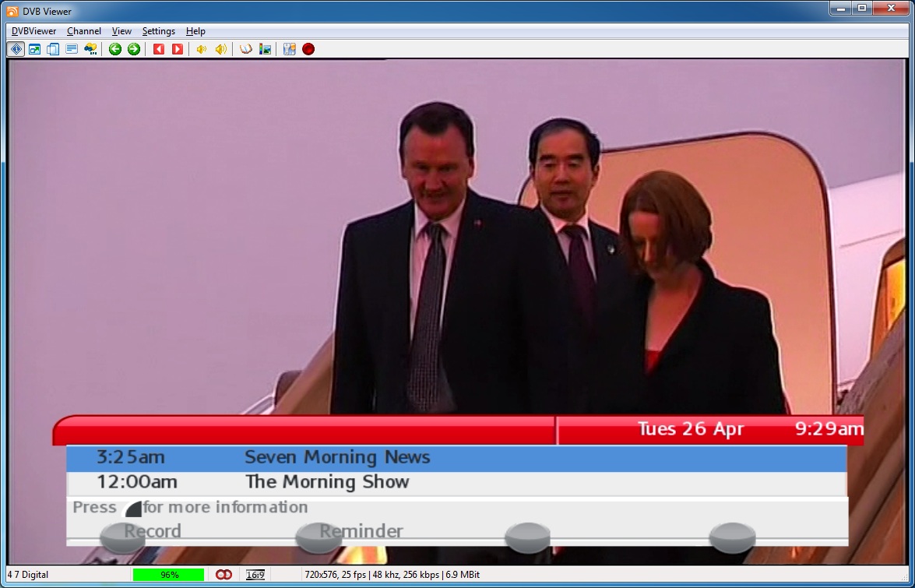Switch to previous channel with red left arrow
This screenshot has height=588, width=915.
click(x=158, y=49)
